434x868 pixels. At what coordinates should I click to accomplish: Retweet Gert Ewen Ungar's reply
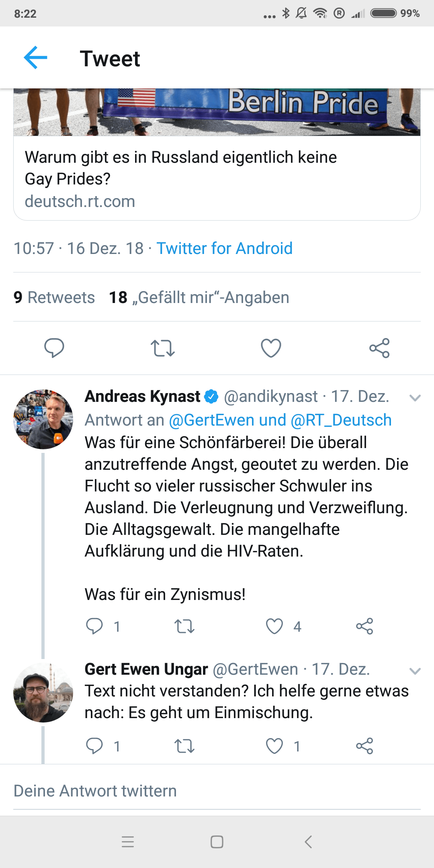pyautogui.click(x=184, y=746)
